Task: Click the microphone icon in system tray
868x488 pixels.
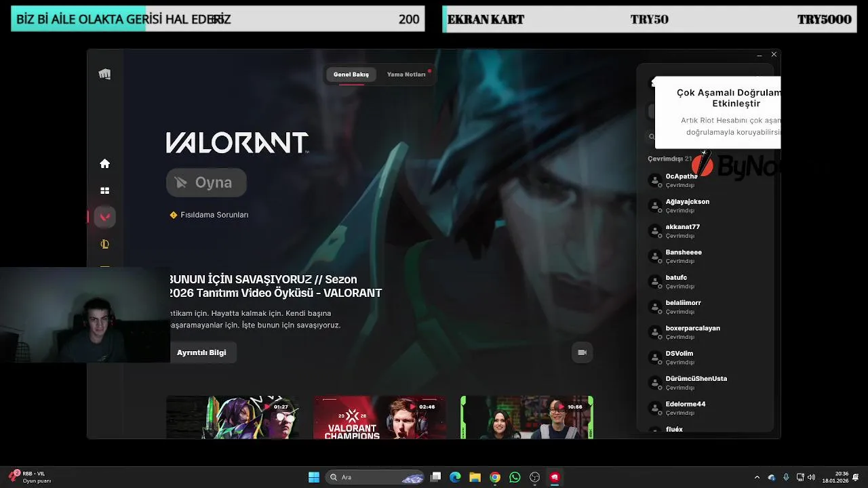Action: point(786,477)
